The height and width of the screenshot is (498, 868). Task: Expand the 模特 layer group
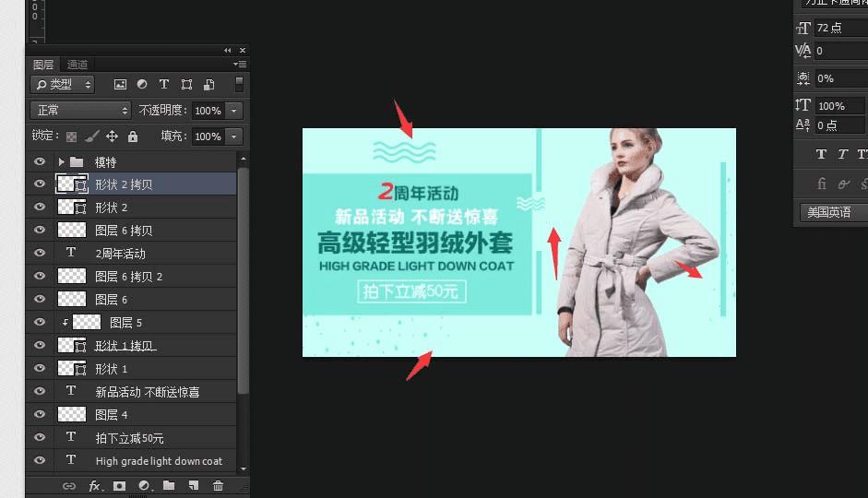(62, 161)
